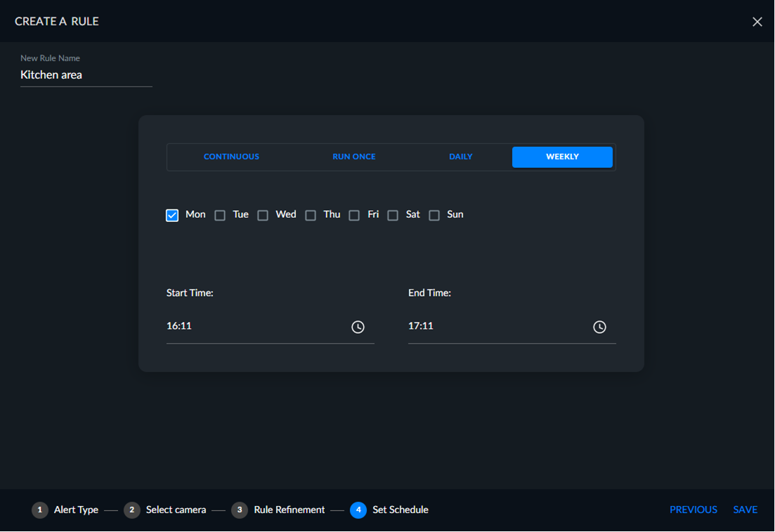
Task: Close the Create a Rule dialog
Action: coord(757,22)
